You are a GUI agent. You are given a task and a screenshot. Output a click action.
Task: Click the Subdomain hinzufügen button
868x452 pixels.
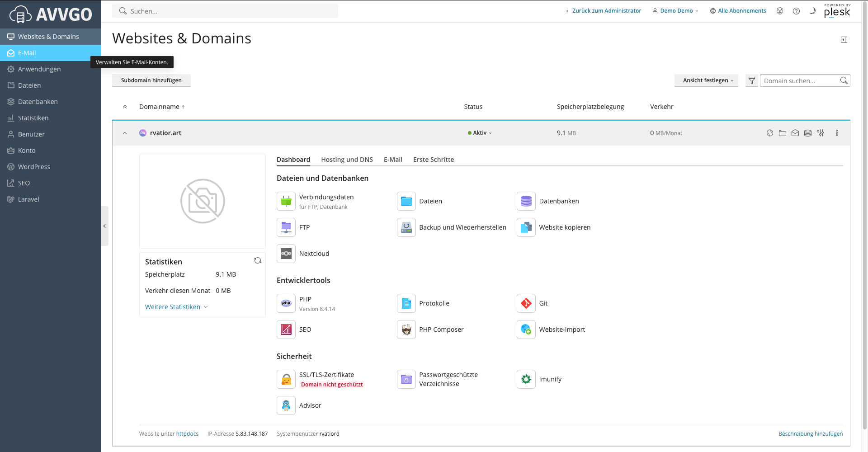tap(151, 80)
